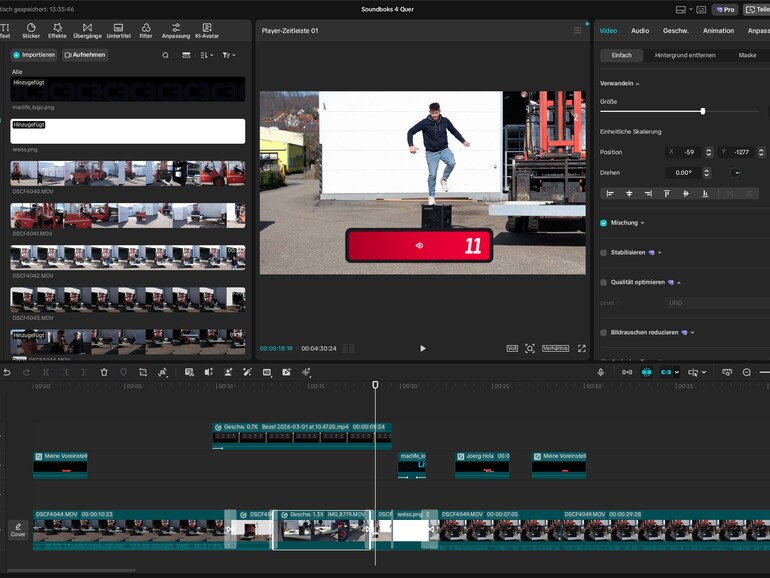This screenshot has width=770, height=578.
Task: Step the Position X value stepper
Action: 708,152
